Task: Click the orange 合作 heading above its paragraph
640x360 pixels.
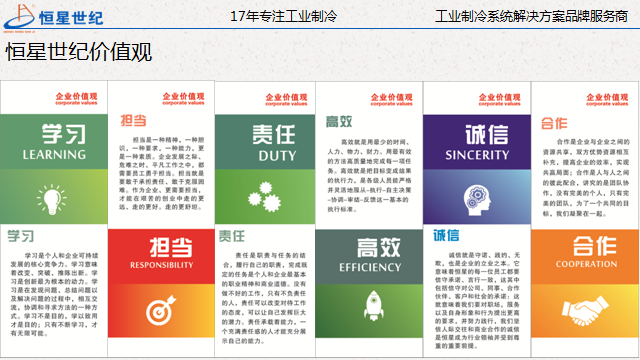Action: point(554,123)
